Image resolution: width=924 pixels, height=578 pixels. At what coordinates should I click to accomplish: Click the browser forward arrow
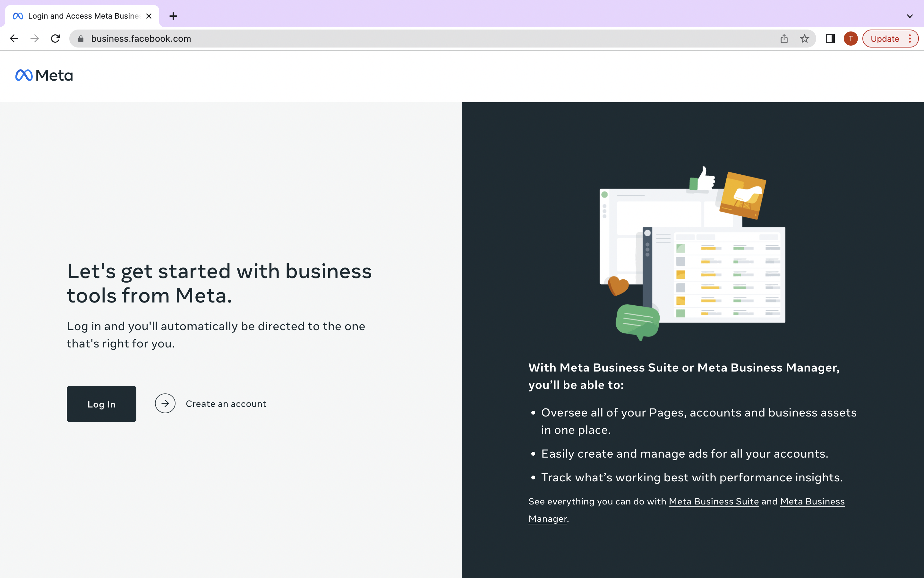pyautogui.click(x=35, y=39)
